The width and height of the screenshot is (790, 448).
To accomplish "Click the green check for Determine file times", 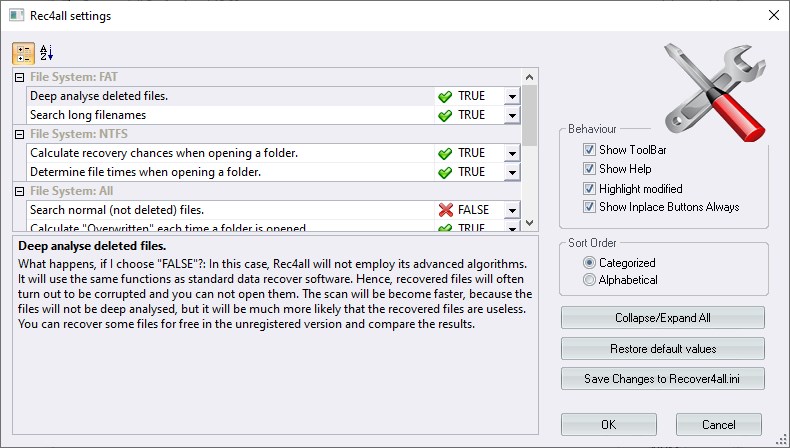I will tap(444, 172).
